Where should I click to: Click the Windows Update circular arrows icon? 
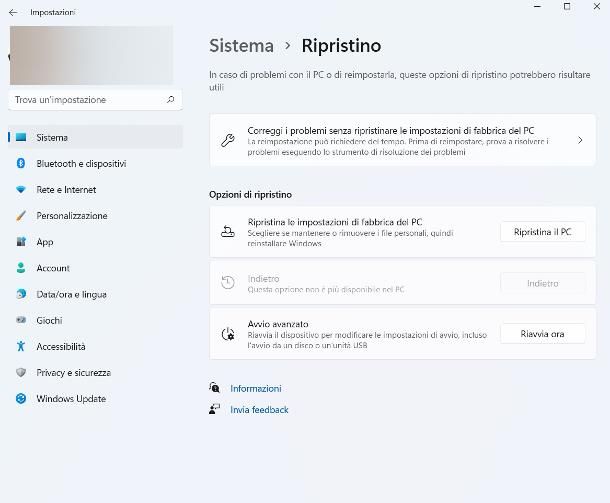(x=21, y=398)
